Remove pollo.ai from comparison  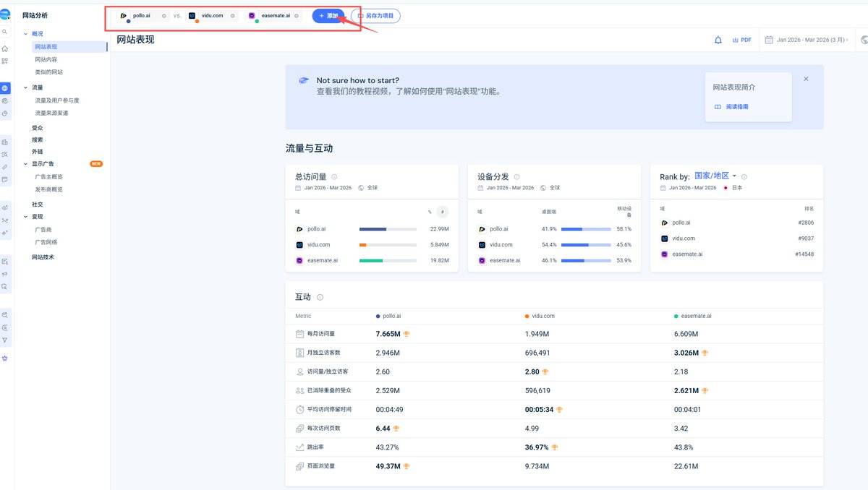click(x=164, y=15)
